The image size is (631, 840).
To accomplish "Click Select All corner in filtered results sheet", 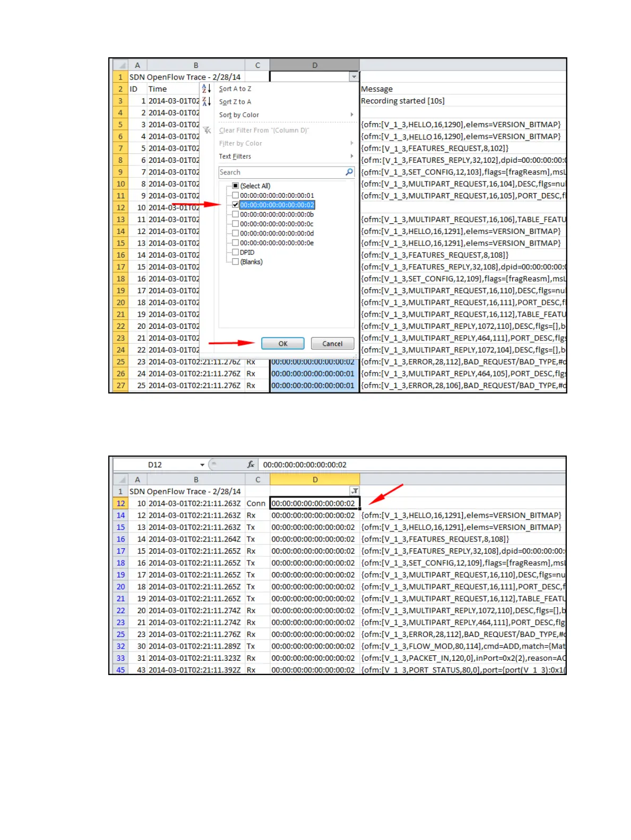I will coord(122,479).
